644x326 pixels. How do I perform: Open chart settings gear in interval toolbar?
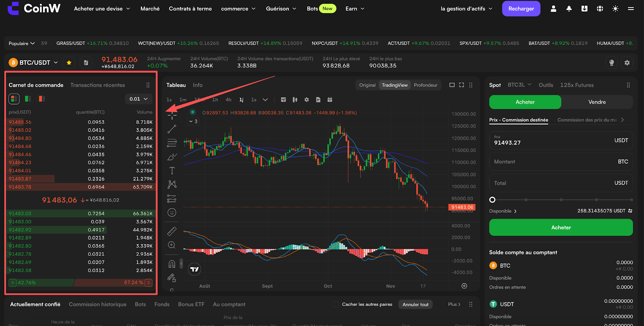pyautogui.click(x=307, y=100)
